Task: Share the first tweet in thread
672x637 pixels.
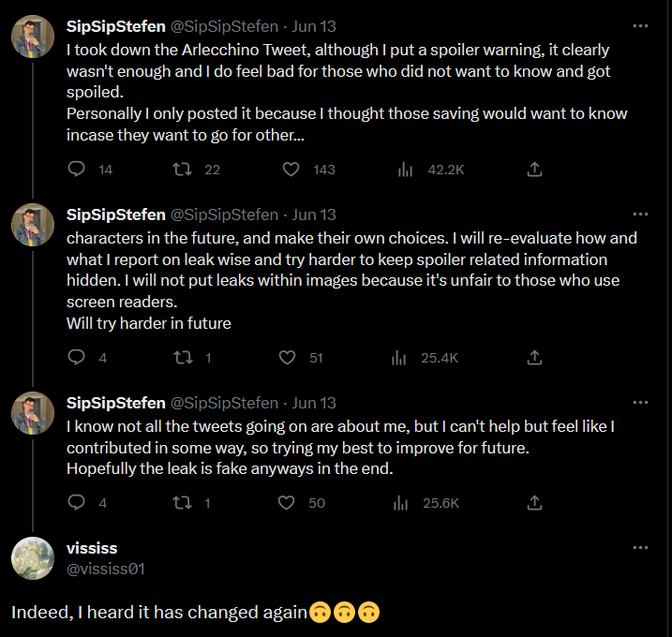Action: tap(534, 170)
